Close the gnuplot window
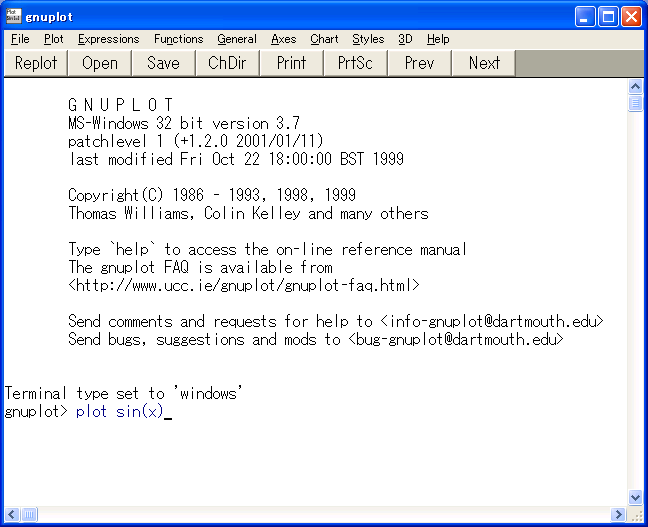648x527 pixels. coord(632,17)
